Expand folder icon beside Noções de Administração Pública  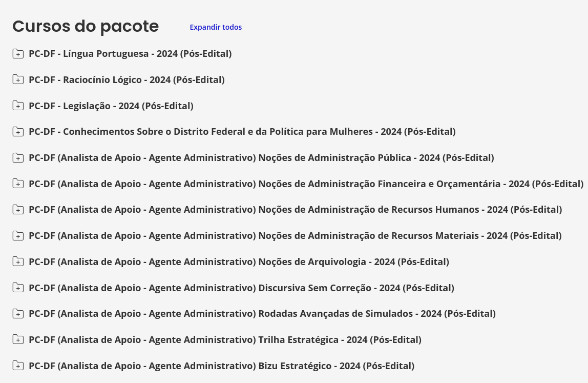[18, 158]
